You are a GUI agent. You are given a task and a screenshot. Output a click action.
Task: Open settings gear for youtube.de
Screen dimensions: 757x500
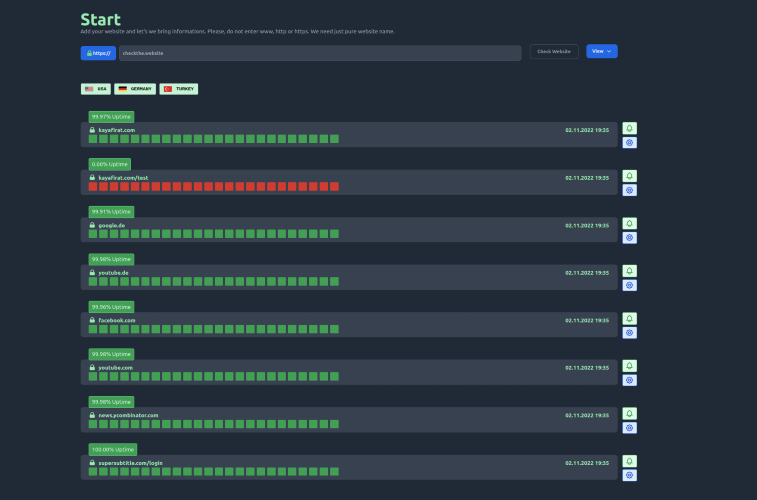click(x=629, y=285)
